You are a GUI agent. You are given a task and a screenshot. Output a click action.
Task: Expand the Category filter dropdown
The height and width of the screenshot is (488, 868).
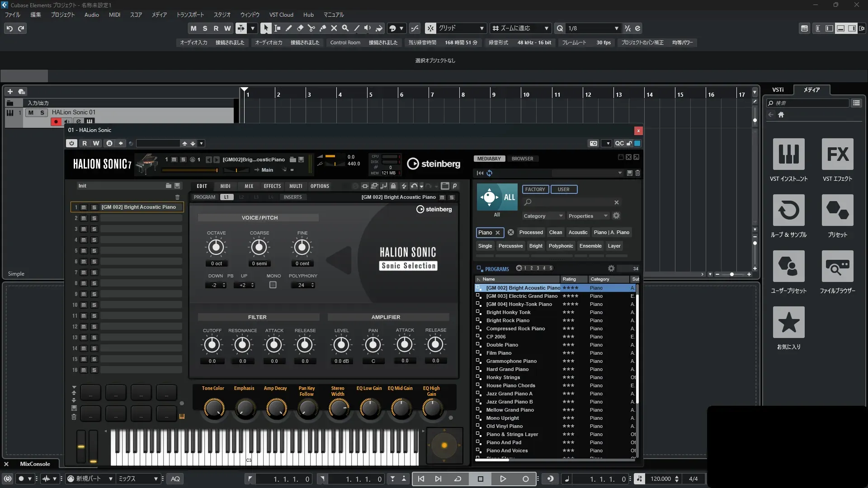[542, 216]
